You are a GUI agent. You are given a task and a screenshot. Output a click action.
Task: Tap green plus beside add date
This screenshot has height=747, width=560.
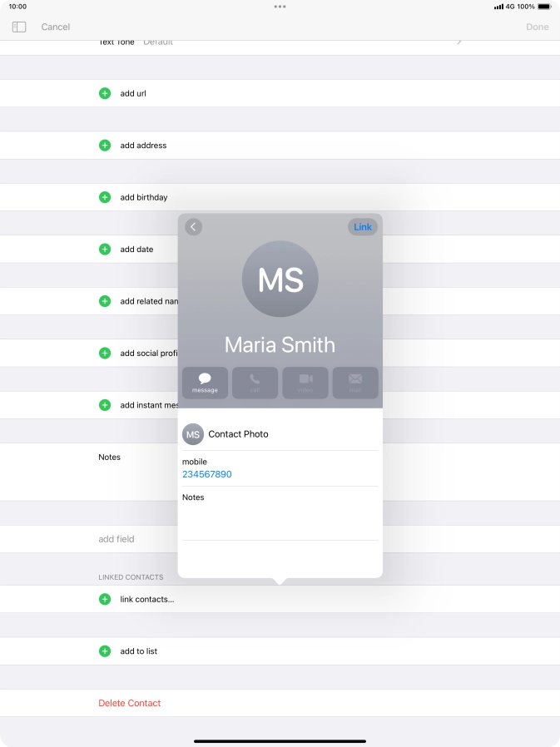(105, 250)
